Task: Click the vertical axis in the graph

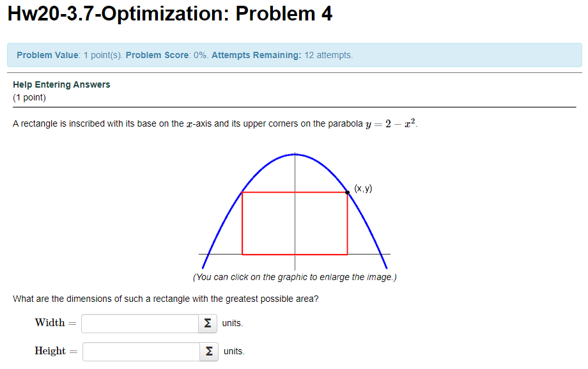Action: tap(294, 173)
